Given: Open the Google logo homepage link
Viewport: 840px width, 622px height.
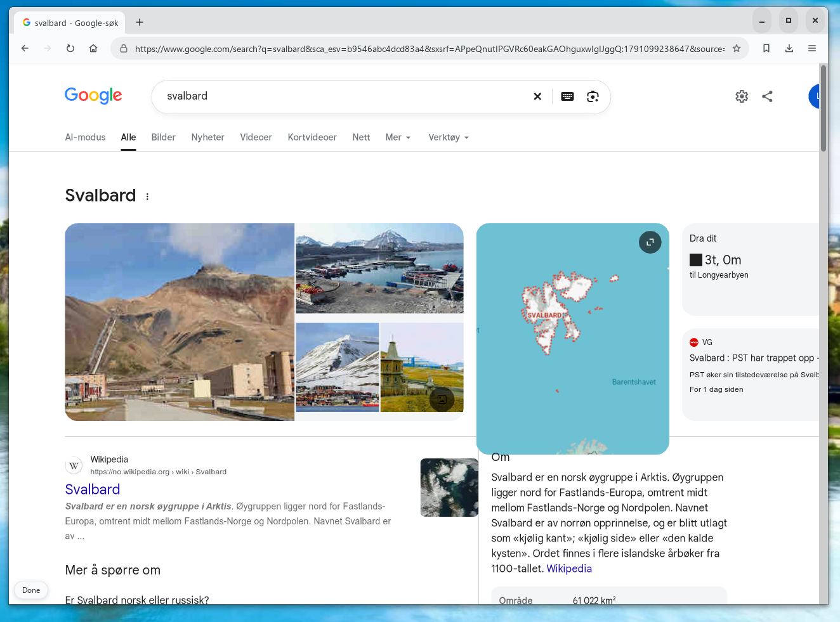Looking at the screenshot, I should click(x=93, y=96).
